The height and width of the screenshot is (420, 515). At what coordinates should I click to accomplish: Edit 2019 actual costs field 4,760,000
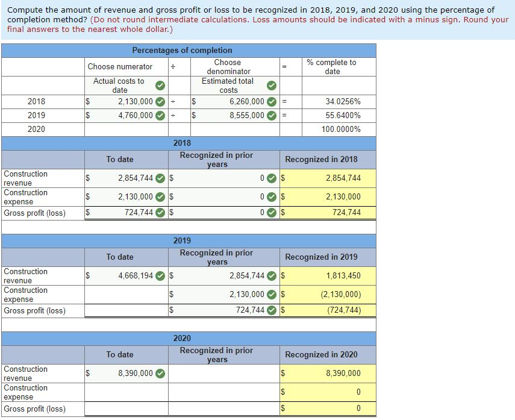(x=126, y=116)
